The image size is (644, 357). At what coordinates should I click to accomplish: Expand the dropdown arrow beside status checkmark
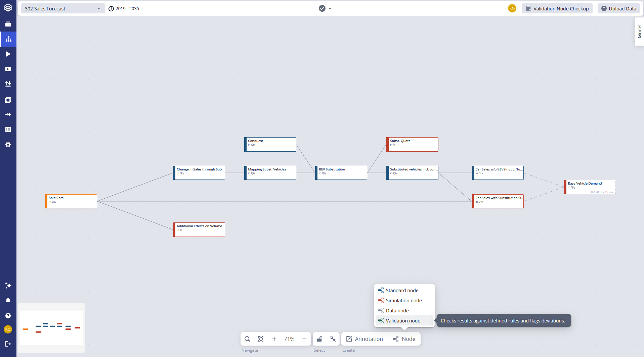click(330, 9)
